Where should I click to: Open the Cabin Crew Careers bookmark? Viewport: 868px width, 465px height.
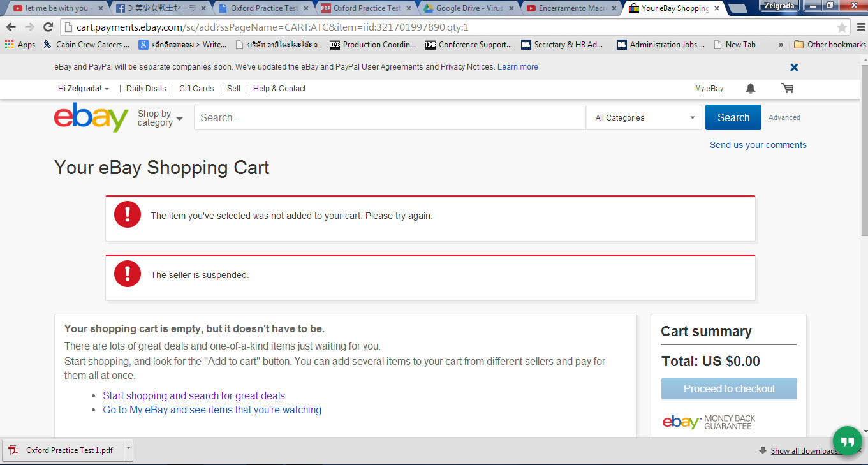(86, 45)
